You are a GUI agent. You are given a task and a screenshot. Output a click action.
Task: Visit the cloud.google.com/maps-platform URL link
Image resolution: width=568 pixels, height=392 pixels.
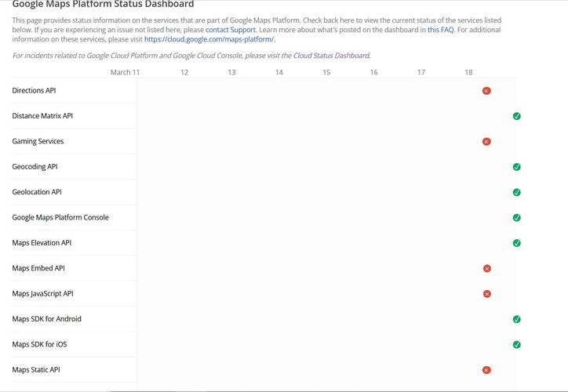coord(209,39)
